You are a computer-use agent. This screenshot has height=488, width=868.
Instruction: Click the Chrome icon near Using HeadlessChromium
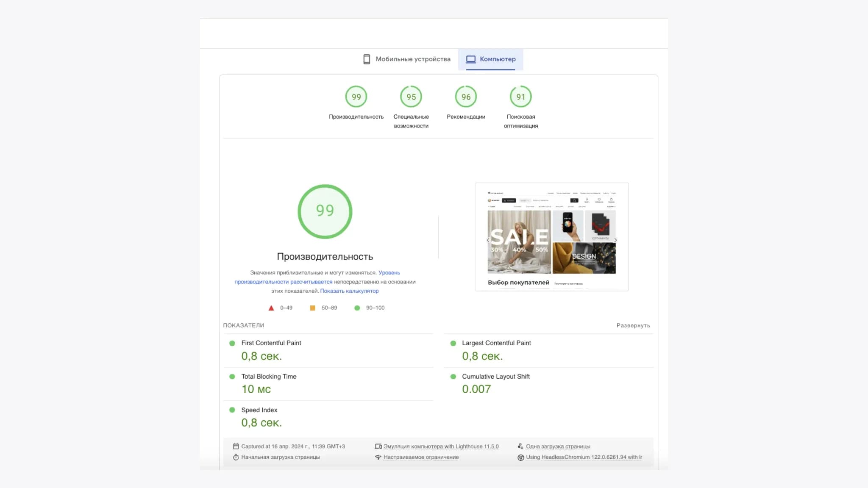(x=520, y=457)
